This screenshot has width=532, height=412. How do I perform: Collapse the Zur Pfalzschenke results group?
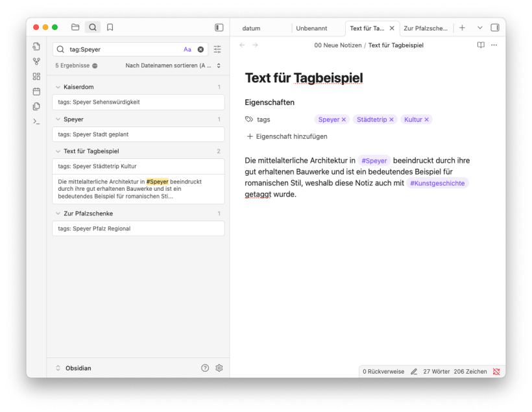click(58, 213)
